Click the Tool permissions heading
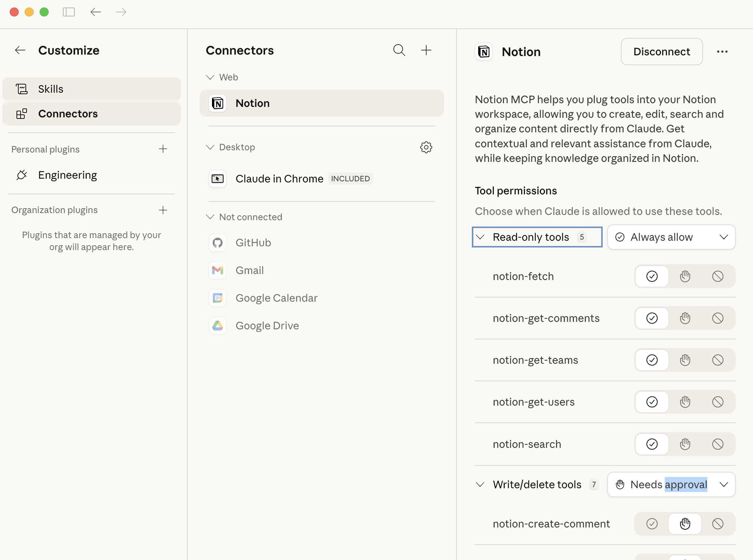753x560 pixels. (516, 191)
